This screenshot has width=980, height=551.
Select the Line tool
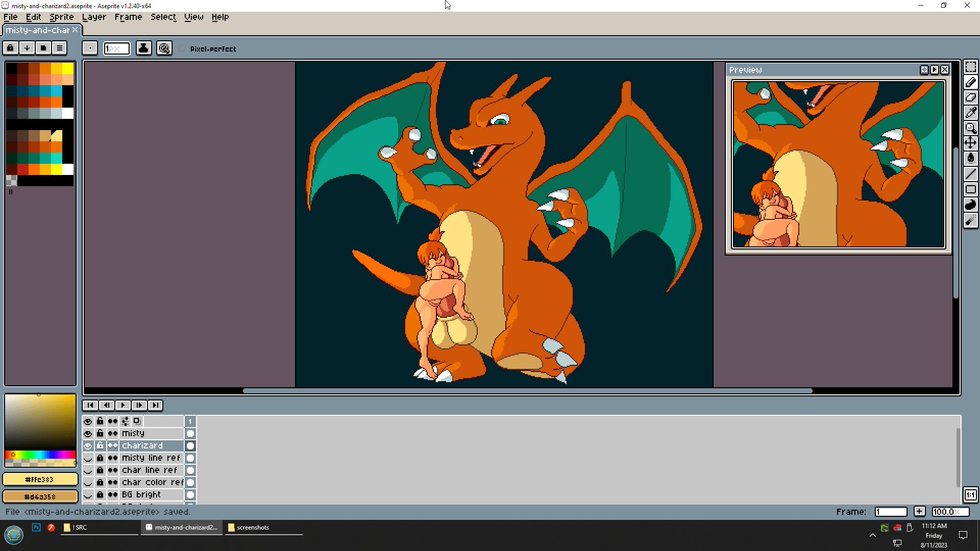(970, 174)
